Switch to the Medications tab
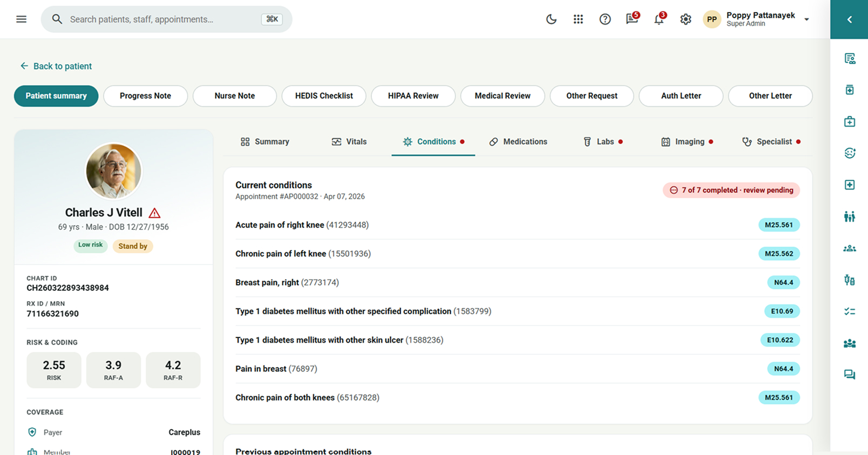This screenshot has width=868, height=455. pos(518,141)
